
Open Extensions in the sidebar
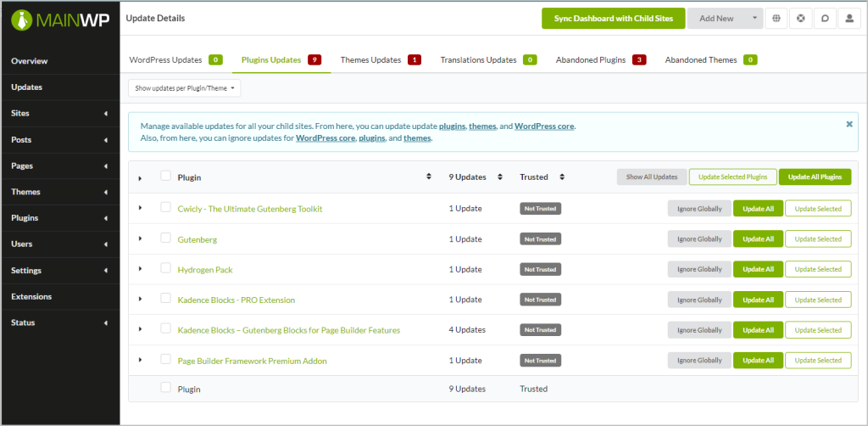coord(31,297)
